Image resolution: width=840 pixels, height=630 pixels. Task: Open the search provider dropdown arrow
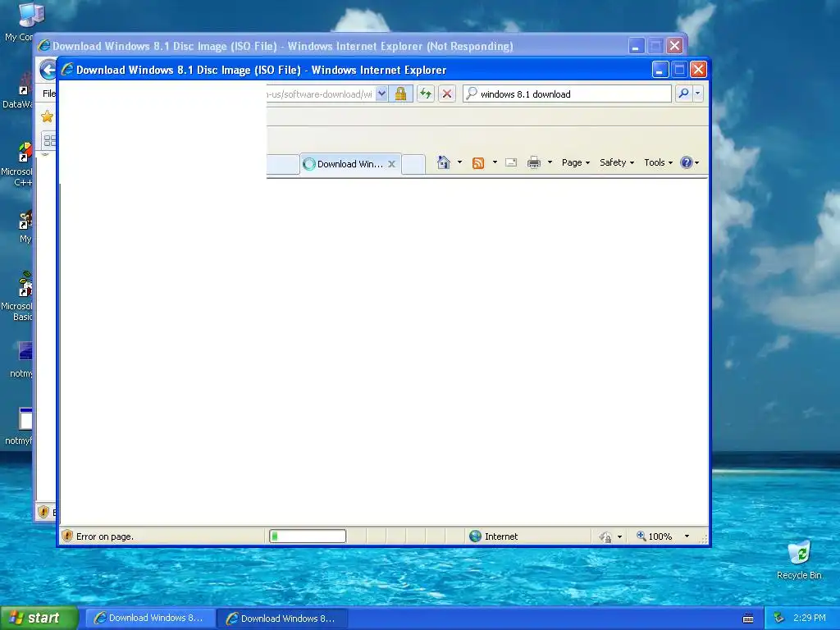pyautogui.click(x=697, y=94)
